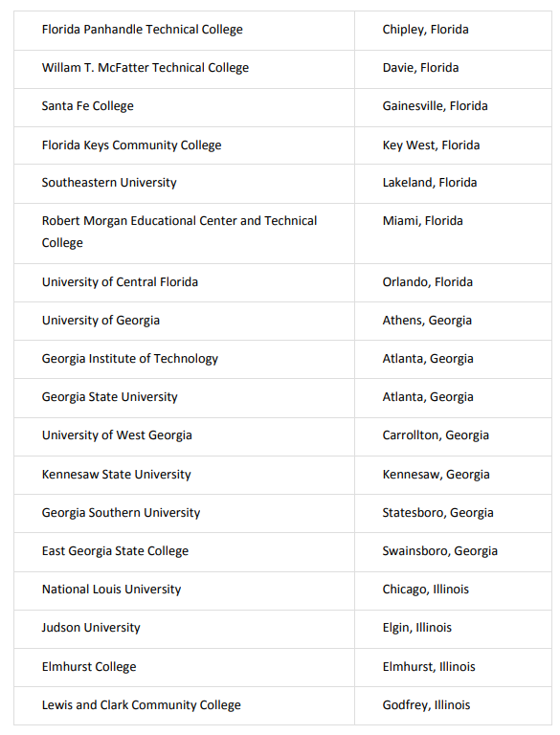
Task: Select Judson University entry
Action: pos(91,628)
